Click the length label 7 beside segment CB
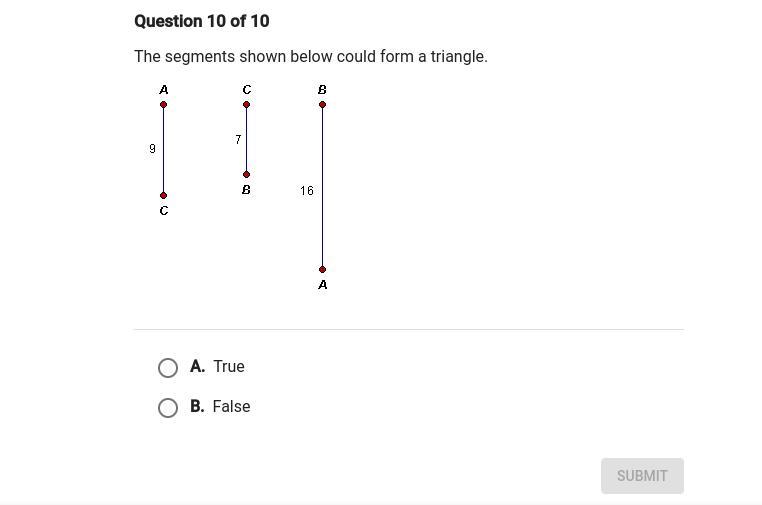 click(x=238, y=140)
